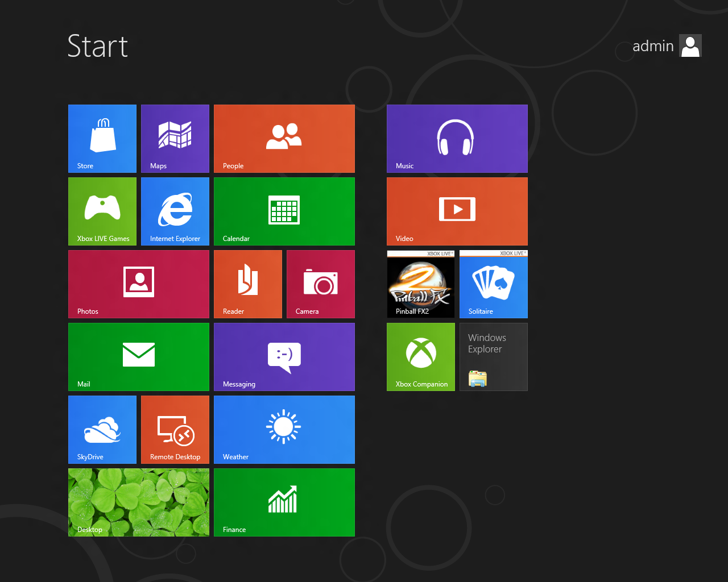Open the Music tile
Viewport: 728px width, 582px height.
tap(457, 139)
